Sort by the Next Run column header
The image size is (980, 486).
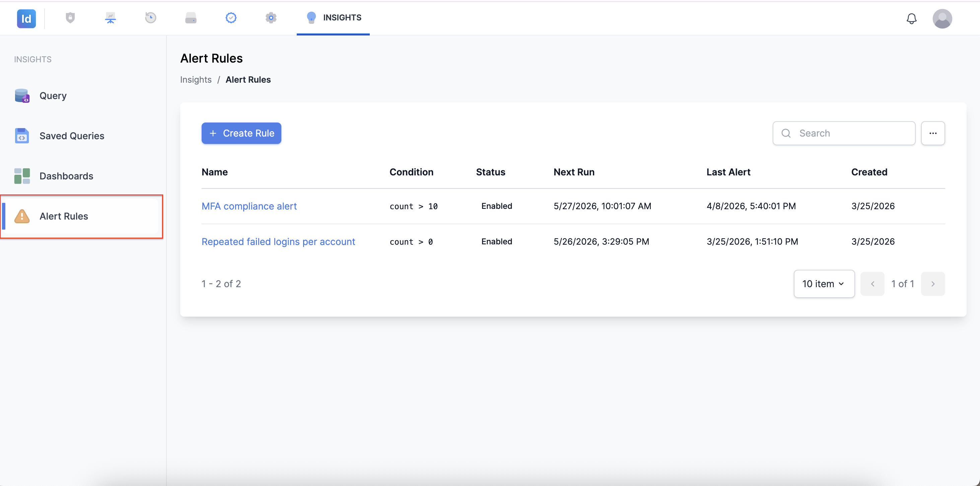click(574, 172)
